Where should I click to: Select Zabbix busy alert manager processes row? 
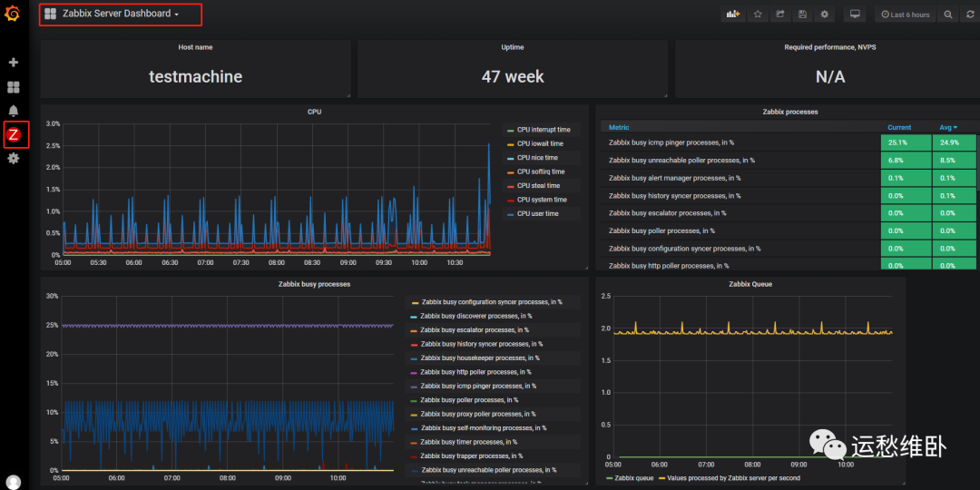[x=789, y=178]
